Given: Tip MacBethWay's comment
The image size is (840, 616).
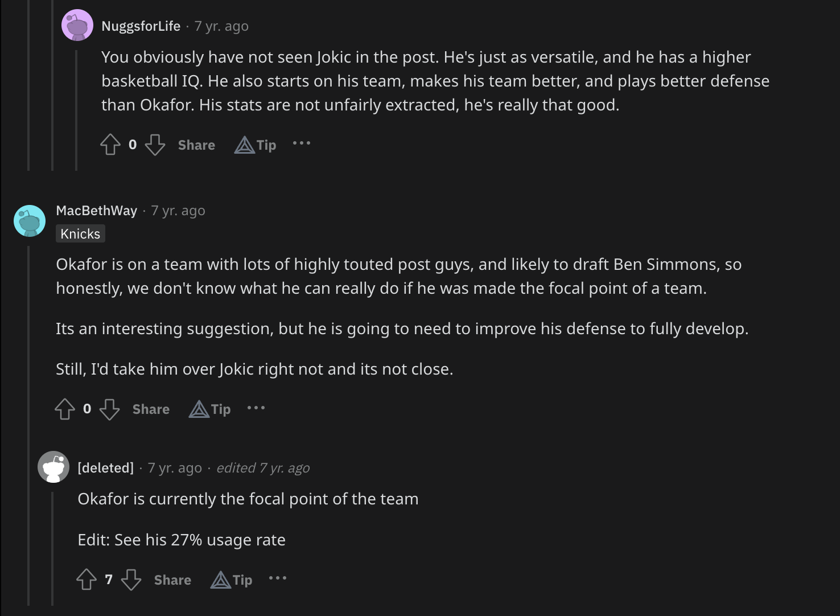Looking at the screenshot, I should tap(210, 409).
